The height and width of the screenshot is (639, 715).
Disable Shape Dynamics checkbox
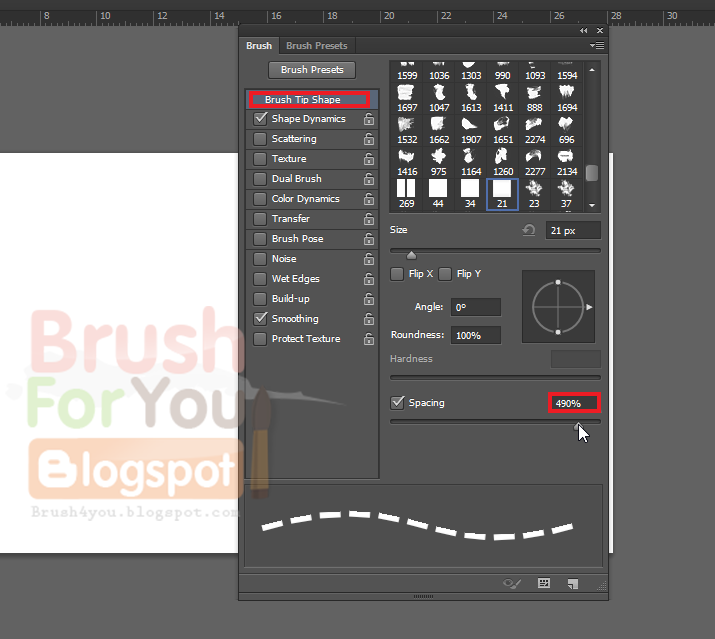click(x=260, y=119)
